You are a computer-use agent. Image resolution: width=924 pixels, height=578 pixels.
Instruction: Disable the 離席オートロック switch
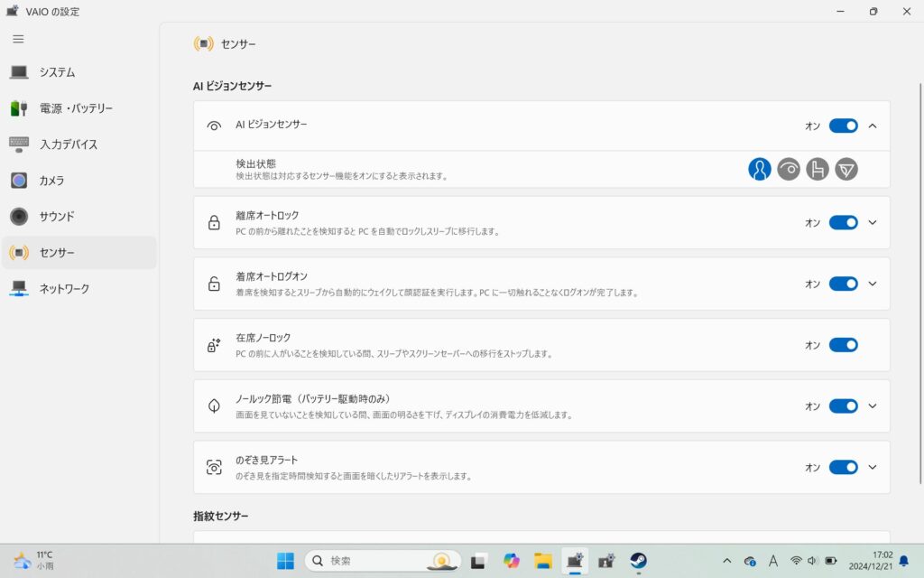(x=843, y=222)
